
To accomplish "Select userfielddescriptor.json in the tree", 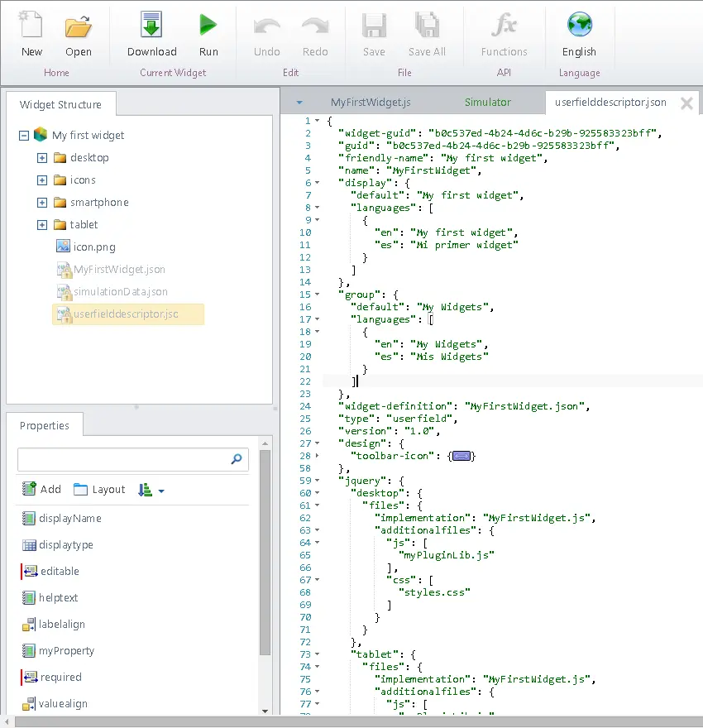I will pyautogui.click(x=128, y=314).
